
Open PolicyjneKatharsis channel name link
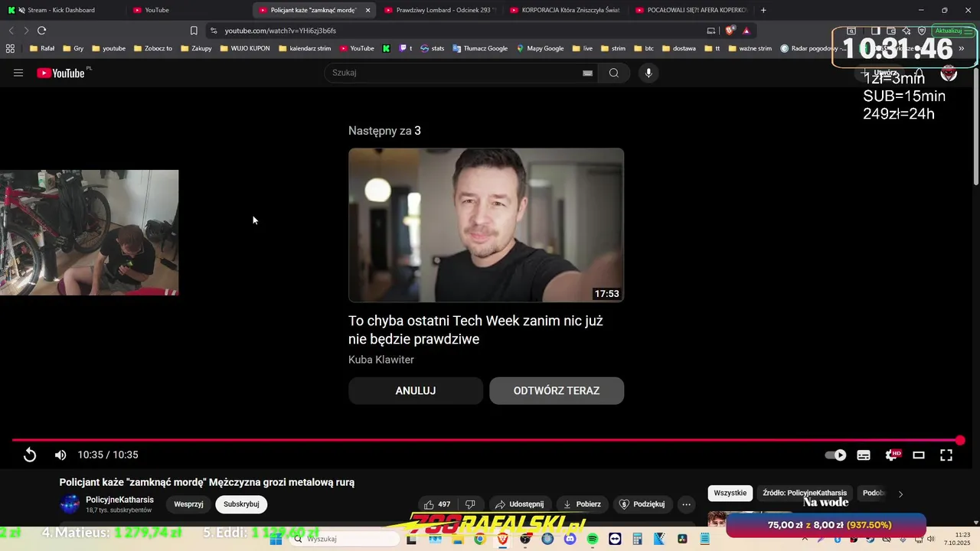coord(119,500)
